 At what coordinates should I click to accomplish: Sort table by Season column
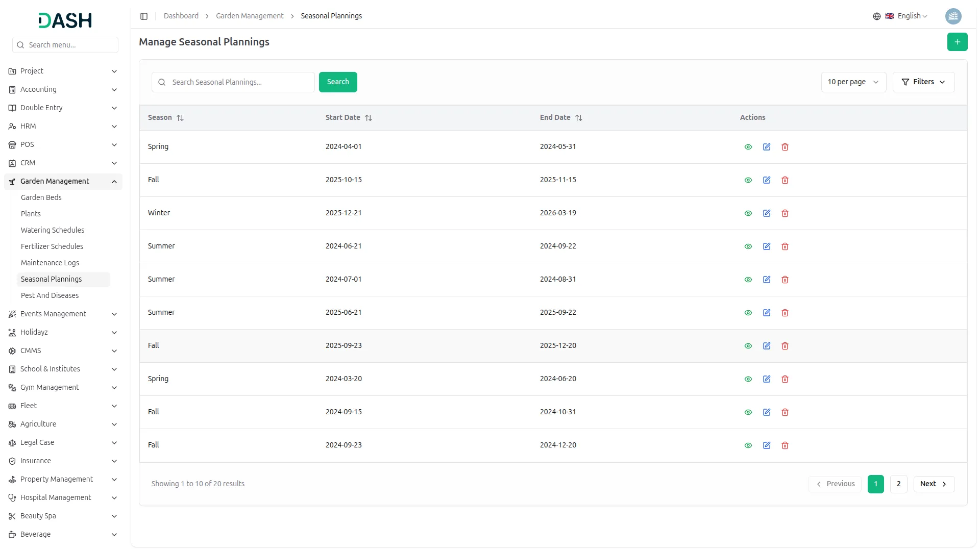point(180,118)
